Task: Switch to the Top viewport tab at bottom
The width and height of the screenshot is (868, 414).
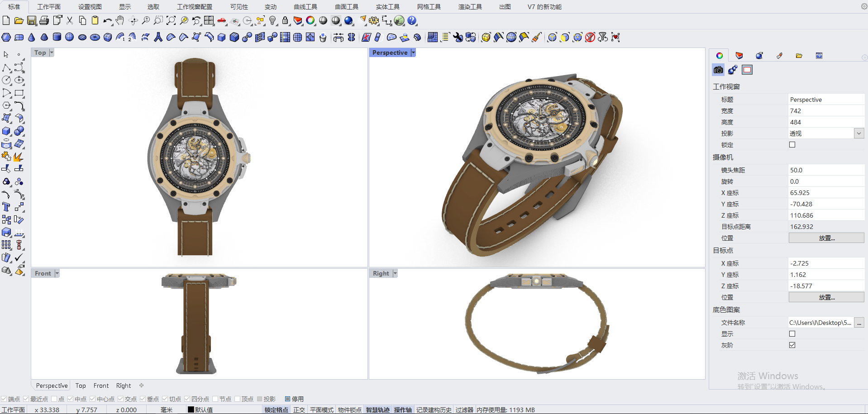Action: pos(81,385)
